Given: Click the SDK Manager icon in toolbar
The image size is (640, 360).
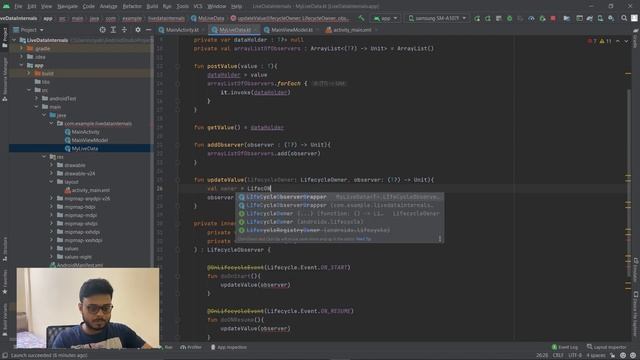Looking at the screenshot, I should click(611, 18).
